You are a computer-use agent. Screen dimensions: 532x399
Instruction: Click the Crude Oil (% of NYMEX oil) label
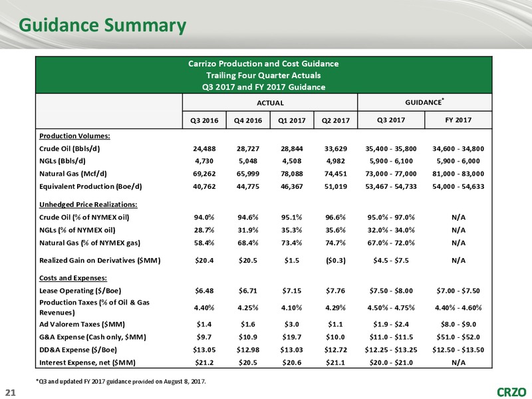(84, 217)
